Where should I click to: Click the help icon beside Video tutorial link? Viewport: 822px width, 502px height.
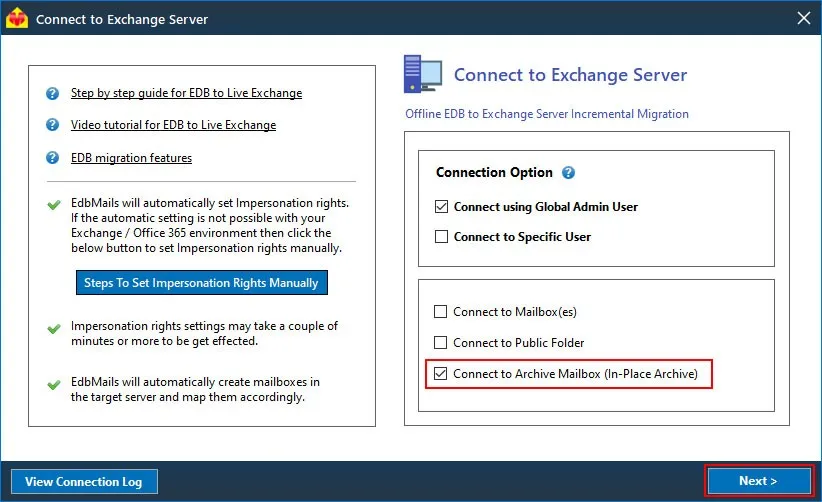52,125
